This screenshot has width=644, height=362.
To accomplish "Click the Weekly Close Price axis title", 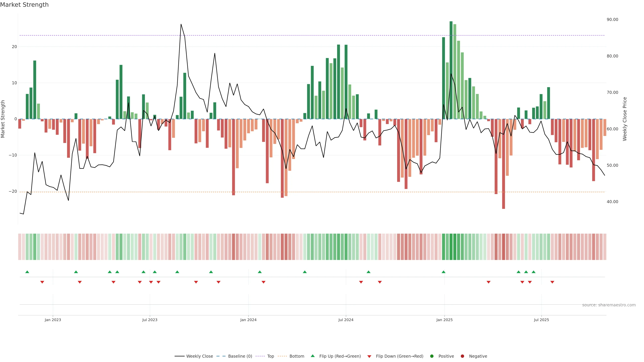I will [x=625, y=119].
